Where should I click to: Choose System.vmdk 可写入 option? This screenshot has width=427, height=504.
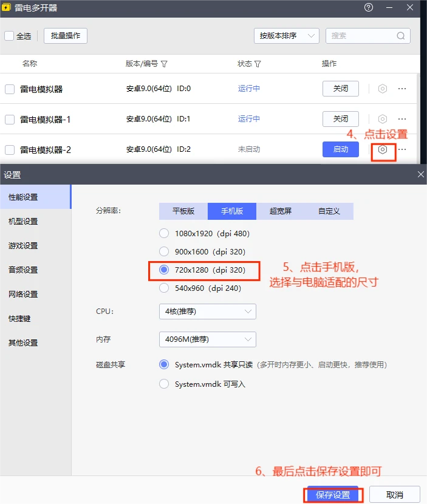coord(164,384)
